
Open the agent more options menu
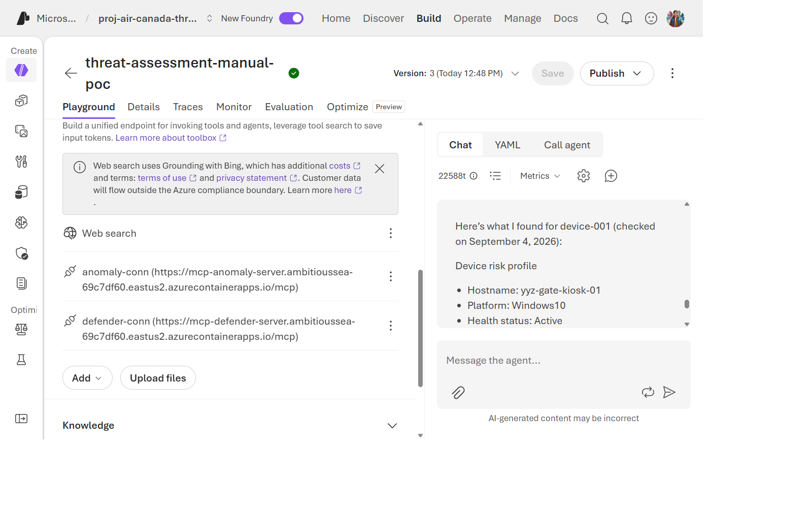[x=672, y=73]
